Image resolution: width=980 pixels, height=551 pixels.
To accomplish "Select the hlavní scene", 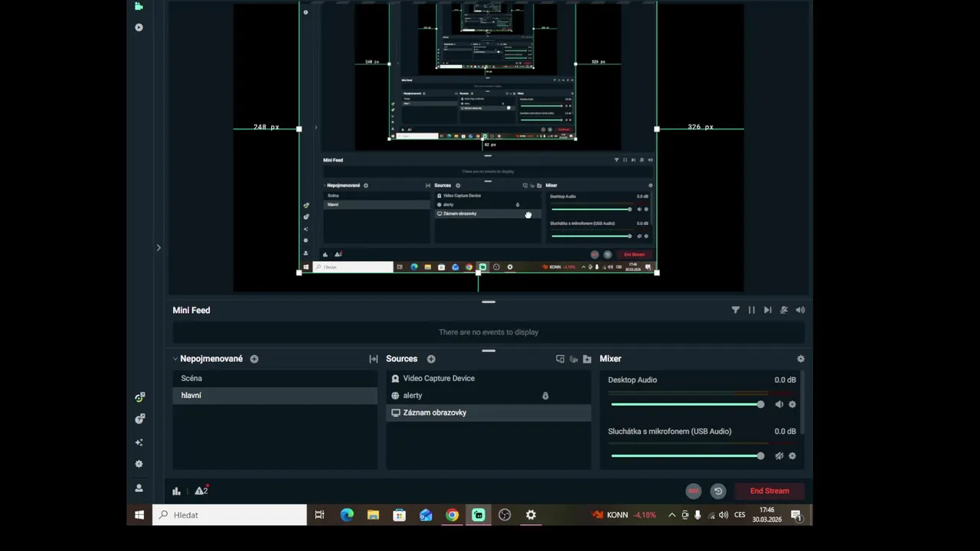I will click(x=275, y=396).
